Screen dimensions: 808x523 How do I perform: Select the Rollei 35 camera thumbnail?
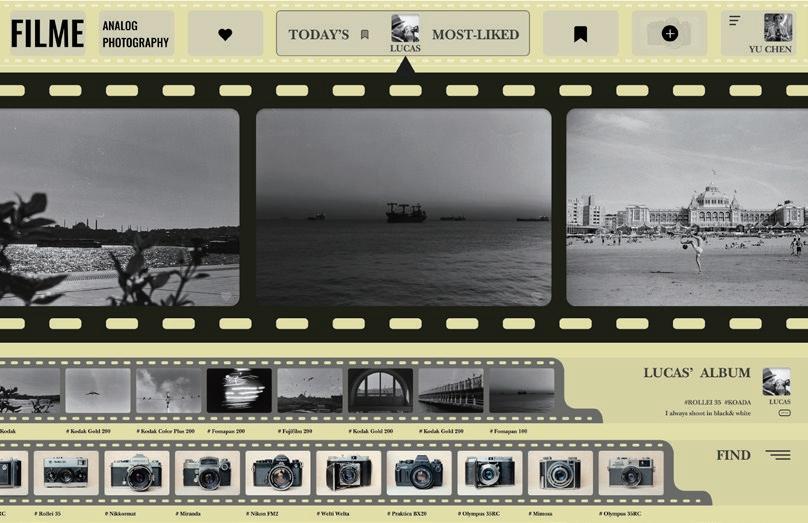66,473
